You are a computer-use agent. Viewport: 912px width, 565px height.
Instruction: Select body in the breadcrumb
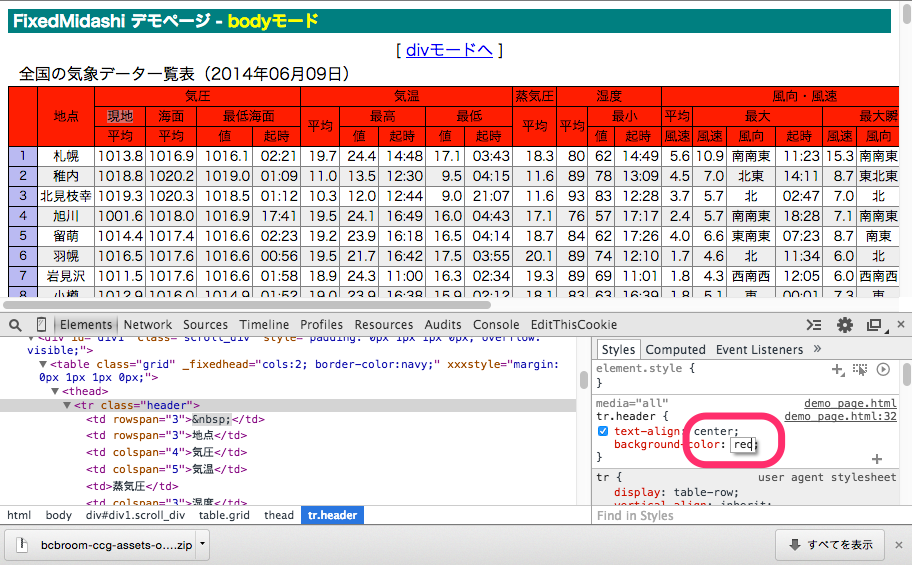(59, 515)
